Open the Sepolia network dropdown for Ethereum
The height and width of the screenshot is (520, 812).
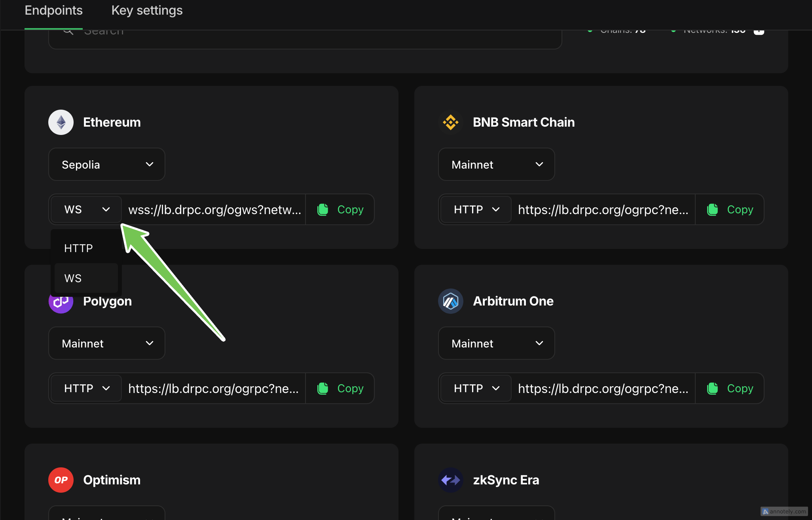pos(107,164)
